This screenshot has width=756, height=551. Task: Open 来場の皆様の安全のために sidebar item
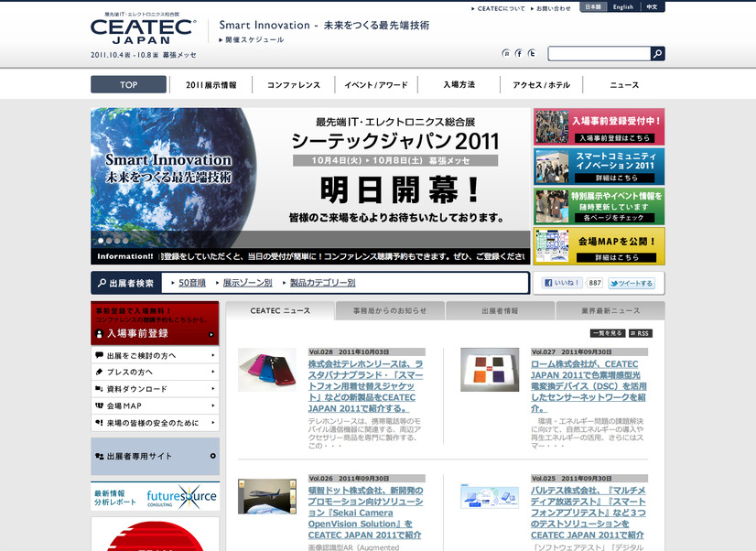coord(155,423)
